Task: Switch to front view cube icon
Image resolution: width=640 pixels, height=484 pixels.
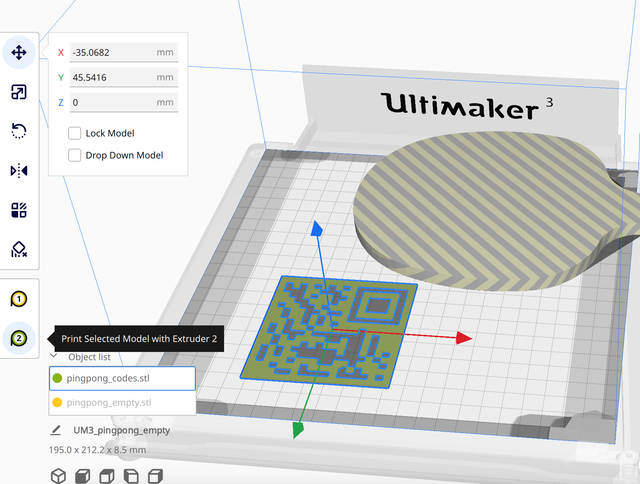Action: point(82,476)
